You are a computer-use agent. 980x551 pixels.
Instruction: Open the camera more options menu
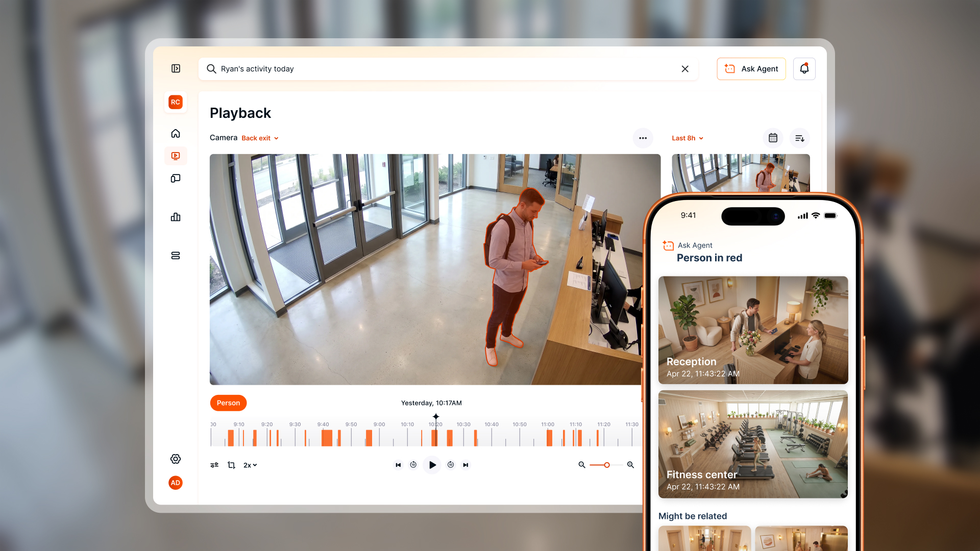(x=643, y=138)
